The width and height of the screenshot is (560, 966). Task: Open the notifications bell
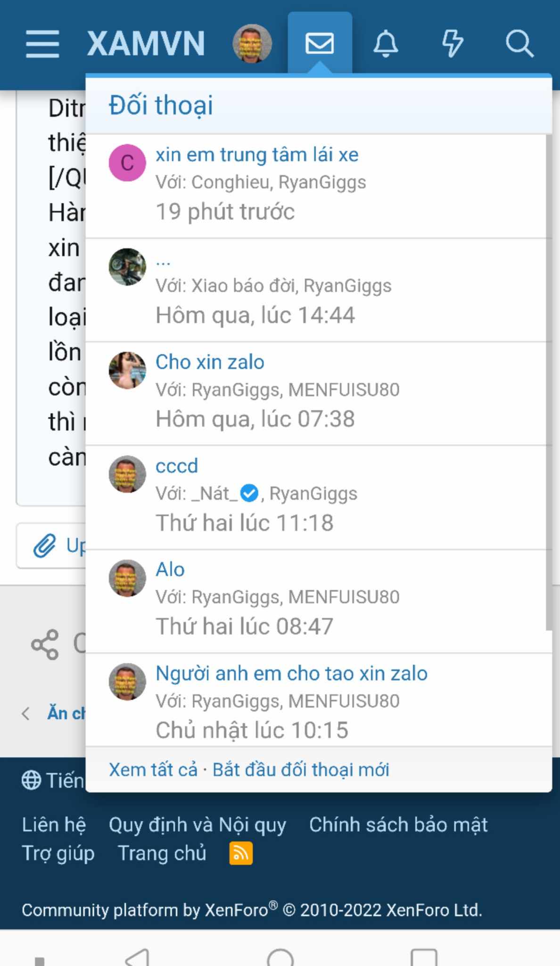point(386,44)
